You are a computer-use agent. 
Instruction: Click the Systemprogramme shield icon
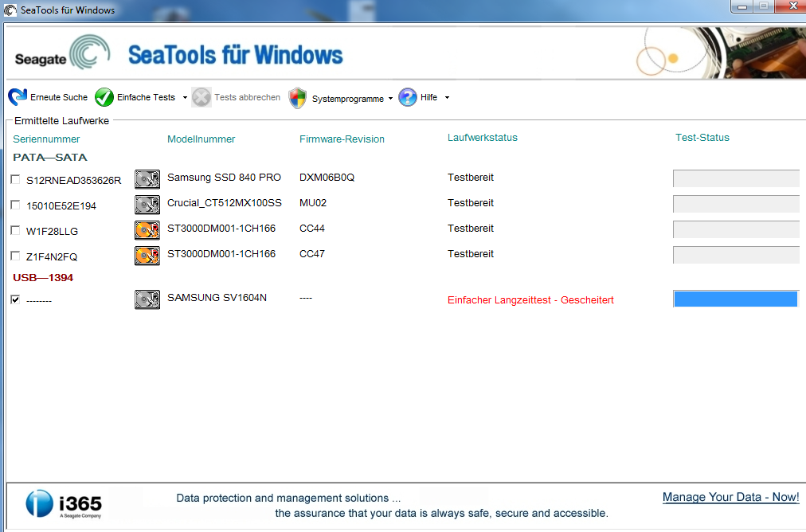pos(298,98)
